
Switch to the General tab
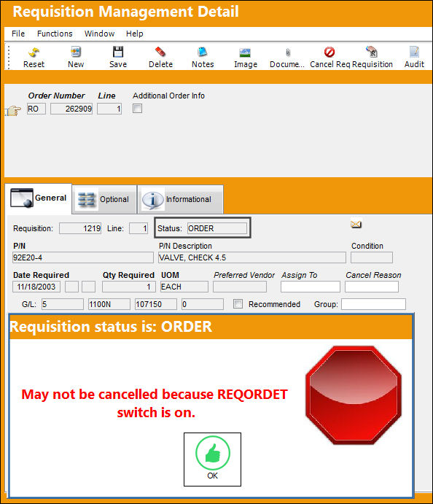[x=39, y=198]
